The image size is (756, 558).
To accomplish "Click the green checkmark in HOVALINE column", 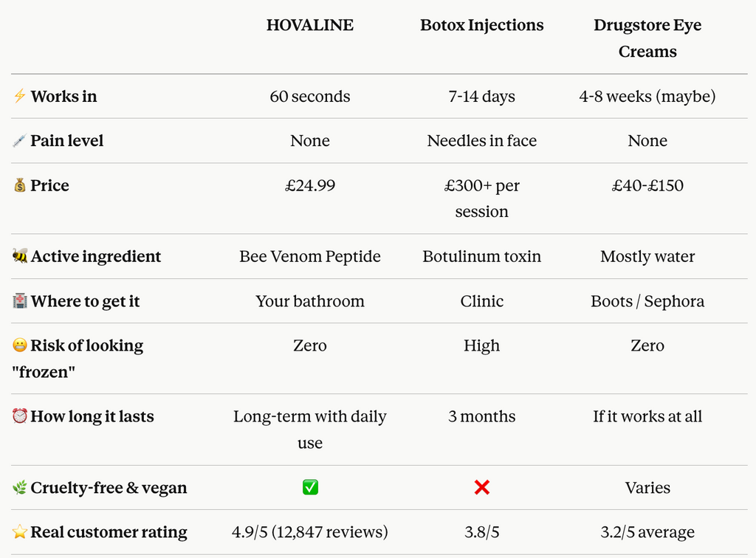I will [310, 487].
